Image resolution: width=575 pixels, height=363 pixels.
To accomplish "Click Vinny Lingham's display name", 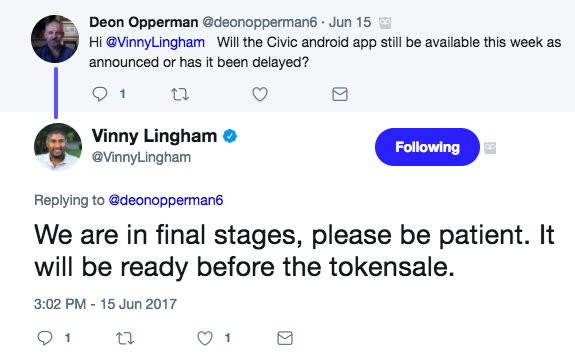I will click(154, 136).
